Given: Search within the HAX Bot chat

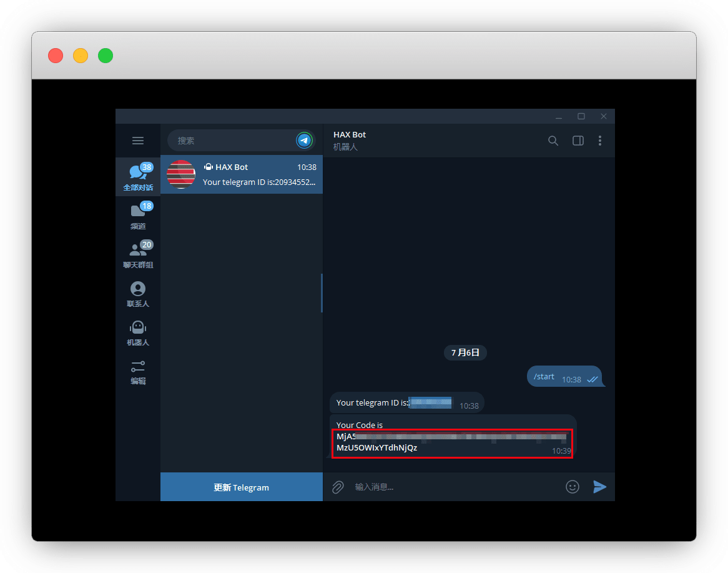Looking at the screenshot, I should coord(553,141).
